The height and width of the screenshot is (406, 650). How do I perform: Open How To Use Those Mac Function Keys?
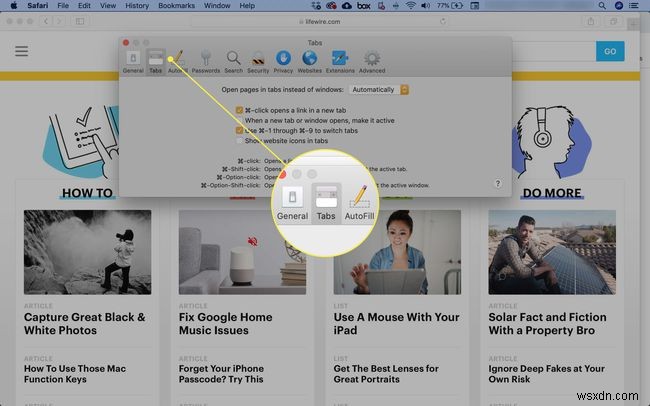click(75, 374)
